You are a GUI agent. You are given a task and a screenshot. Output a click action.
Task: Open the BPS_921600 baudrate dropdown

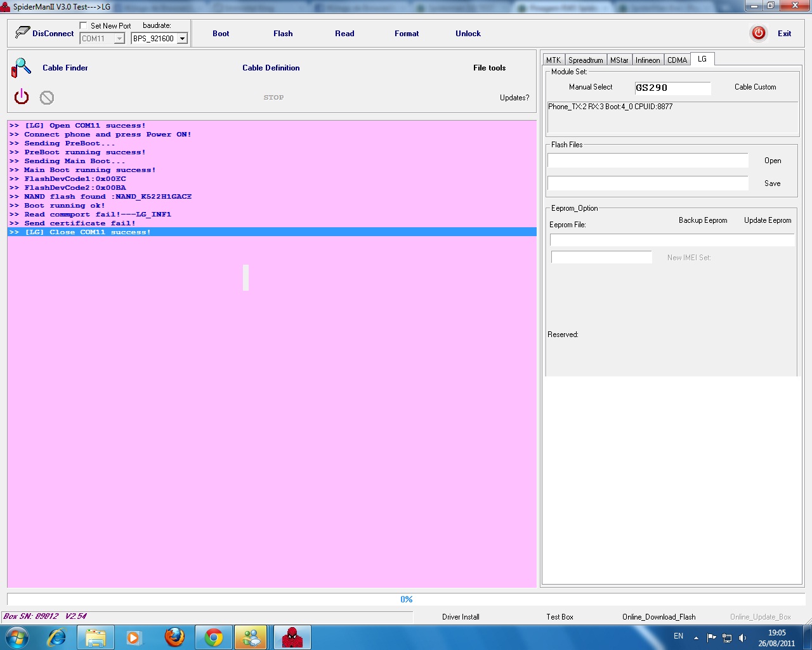182,39
